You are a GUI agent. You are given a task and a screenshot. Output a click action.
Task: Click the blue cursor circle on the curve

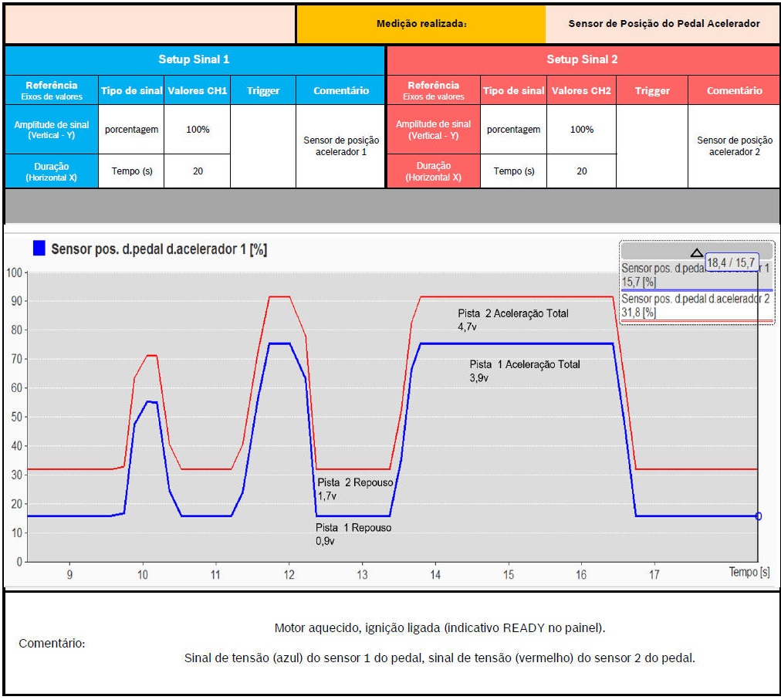[758, 516]
